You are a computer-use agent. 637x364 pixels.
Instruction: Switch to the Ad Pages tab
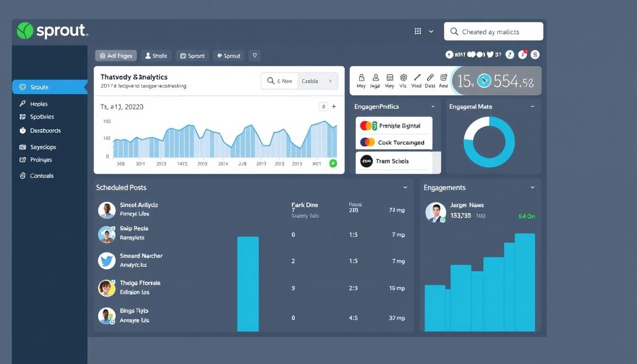(x=116, y=55)
